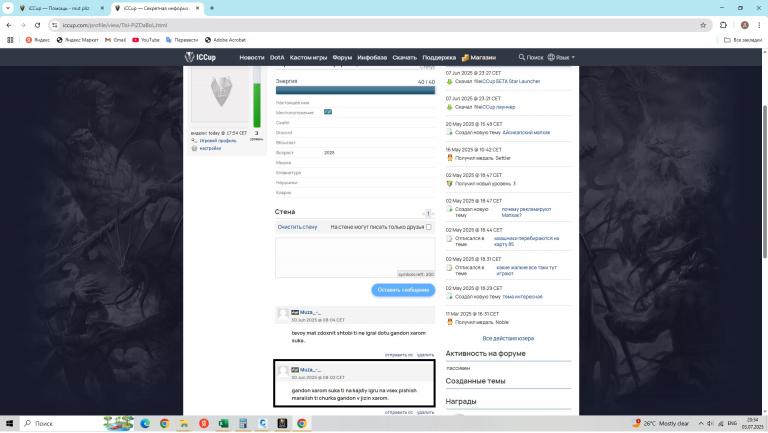Open Microsoft Edge from the taskbar
The width and height of the screenshot is (768, 433).
(x=145, y=423)
